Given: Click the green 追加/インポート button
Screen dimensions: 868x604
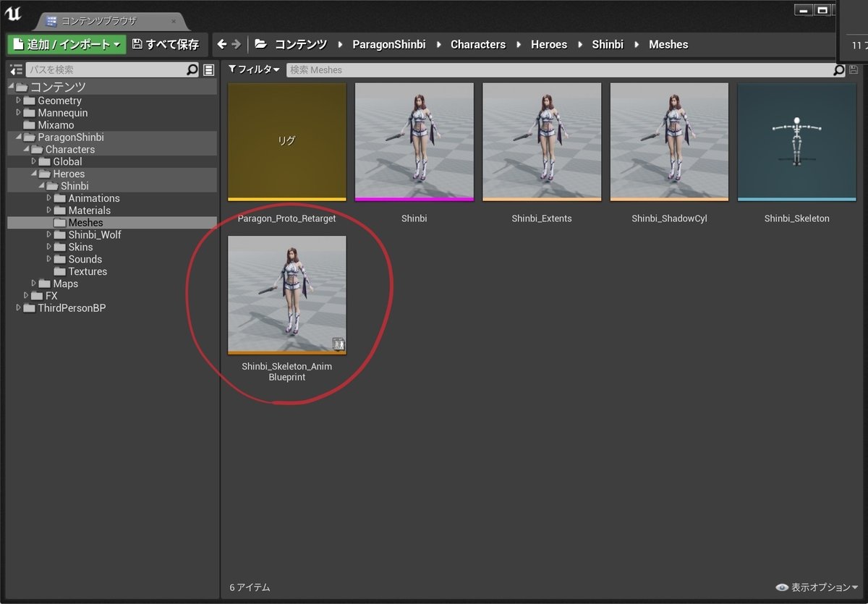Looking at the screenshot, I should [65, 44].
